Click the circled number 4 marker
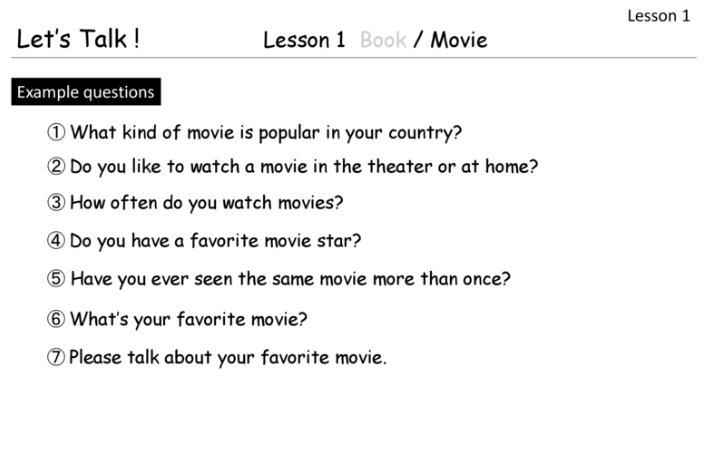 click(56, 241)
